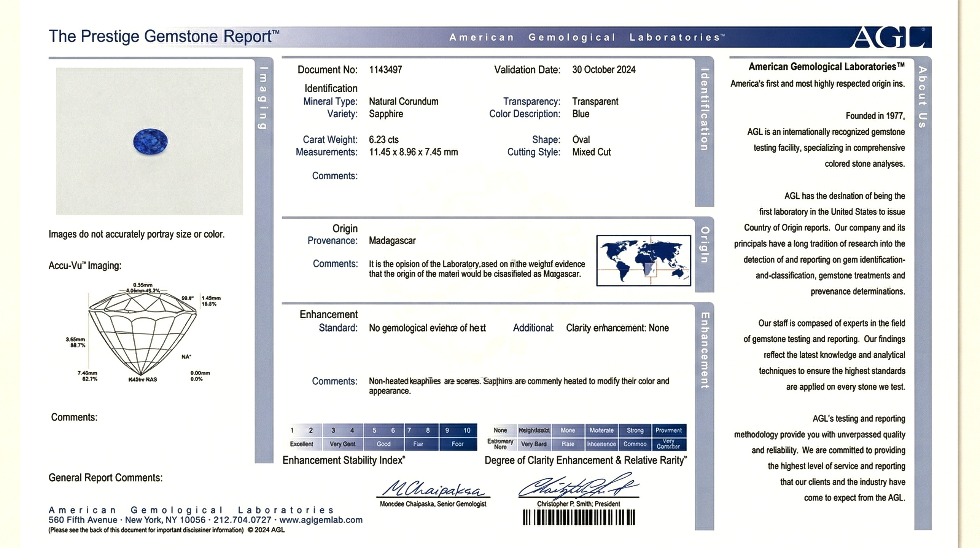The image size is (980, 548).
Task: Click the stability scale cell 9 10
Action: tap(458, 430)
